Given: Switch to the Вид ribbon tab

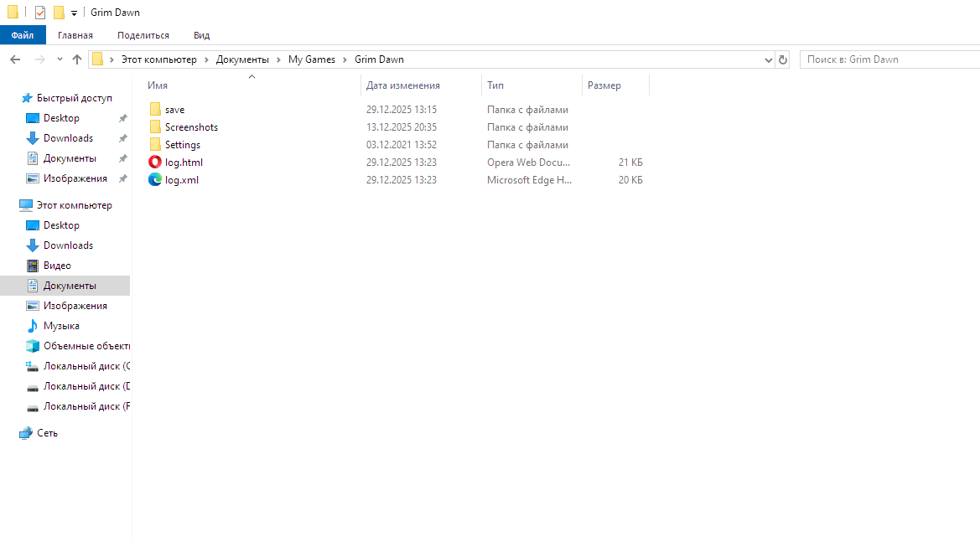Looking at the screenshot, I should [201, 35].
